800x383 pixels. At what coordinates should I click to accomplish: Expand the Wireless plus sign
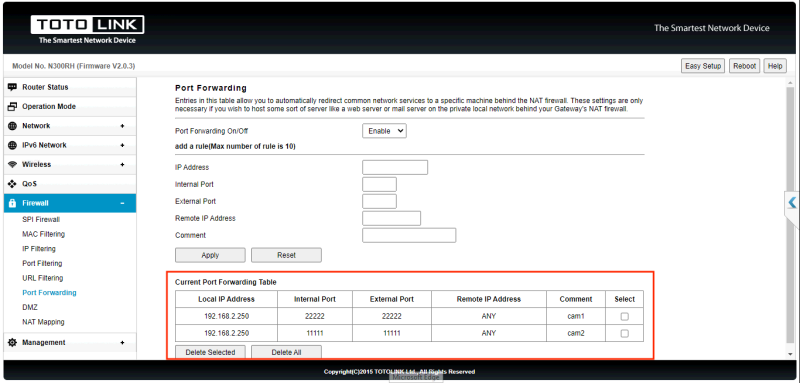pos(122,165)
